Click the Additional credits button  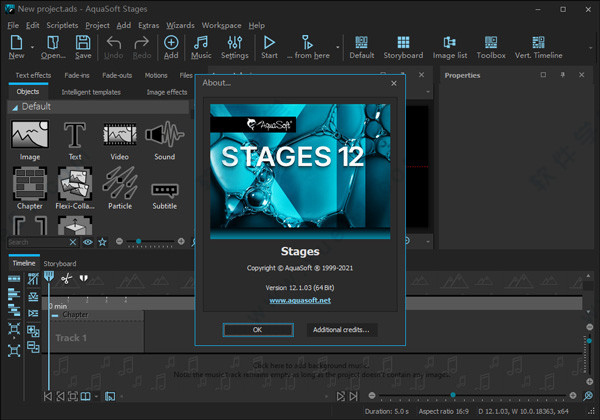pos(341,330)
